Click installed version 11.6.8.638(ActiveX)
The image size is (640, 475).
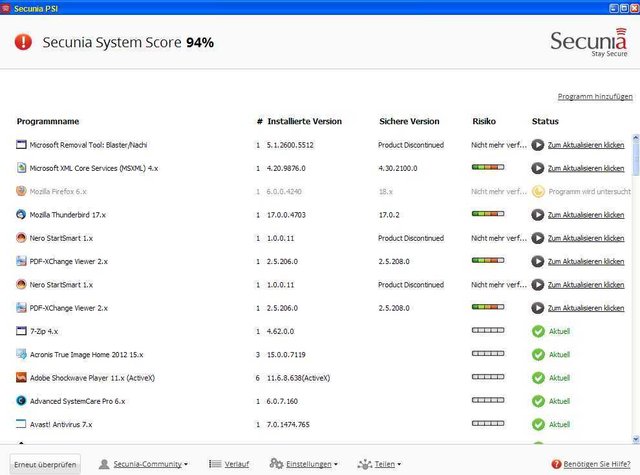298,378
